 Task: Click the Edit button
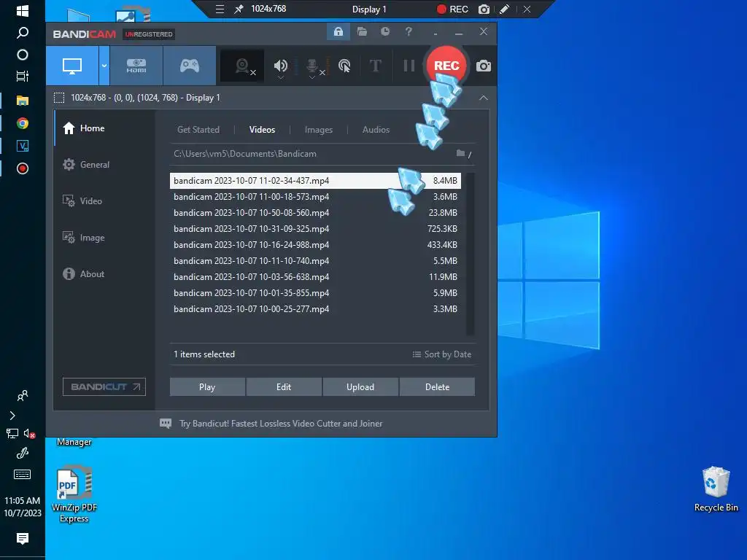click(x=284, y=387)
